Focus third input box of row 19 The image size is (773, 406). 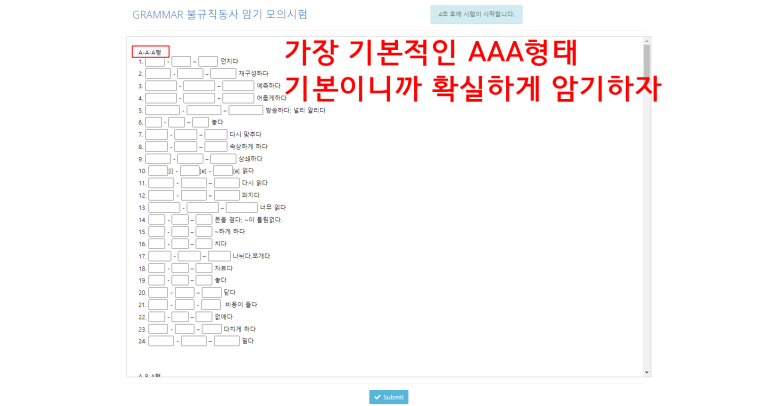(204, 280)
